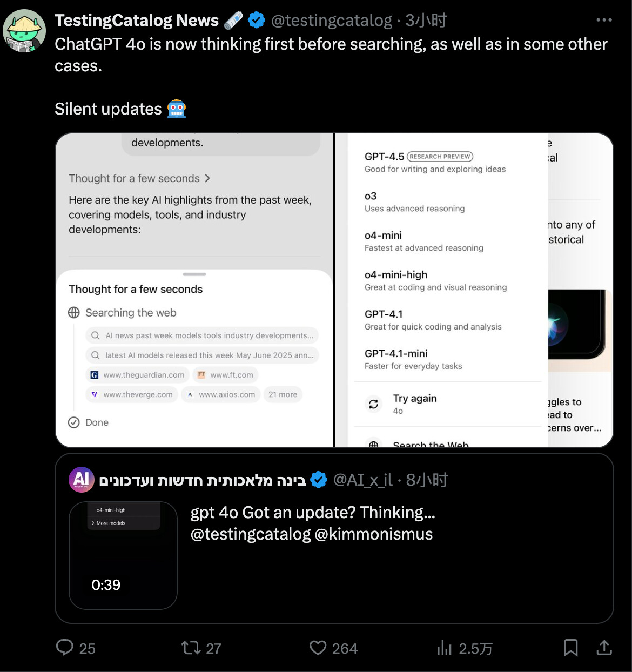Share post via upload arrow icon

coord(604,647)
